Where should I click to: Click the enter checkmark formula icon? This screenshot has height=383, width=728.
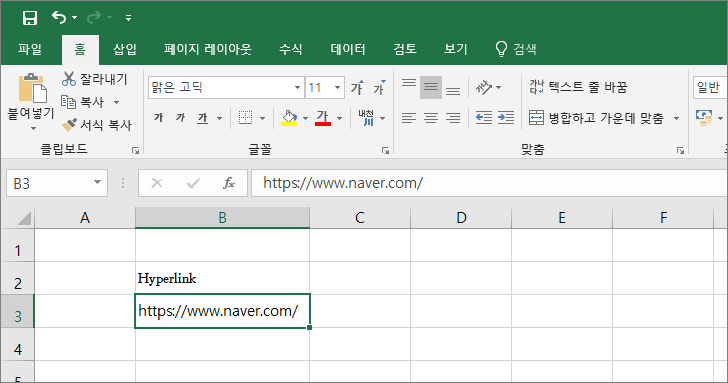(193, 183)
